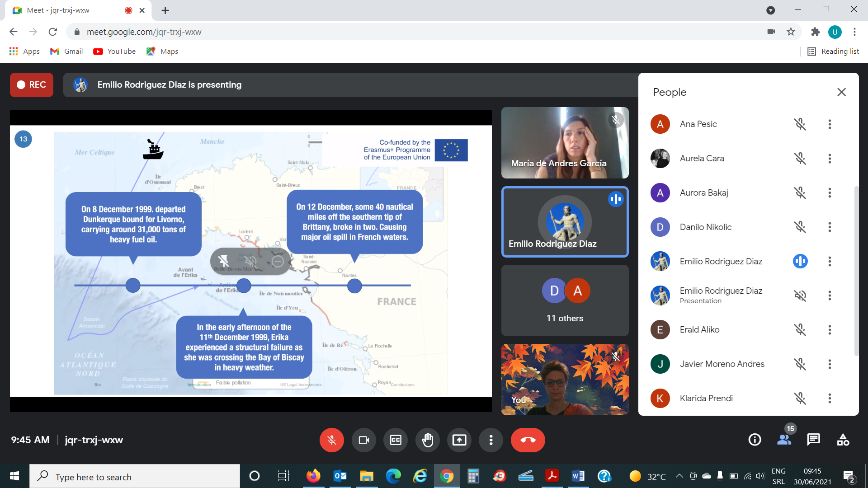Click your own video tile labeled You
868x488 pixels.
tap(565, 380)
